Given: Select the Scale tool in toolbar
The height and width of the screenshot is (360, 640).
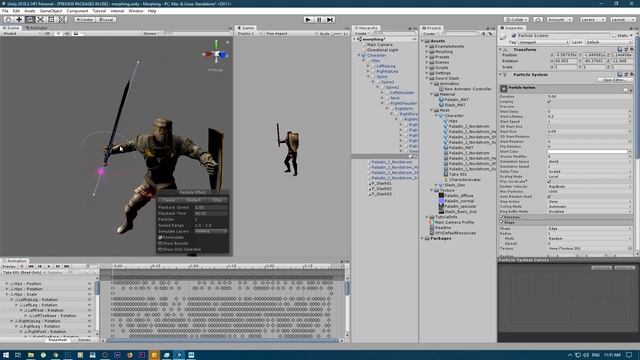Looking at the screenshot, I should point(40,19).
